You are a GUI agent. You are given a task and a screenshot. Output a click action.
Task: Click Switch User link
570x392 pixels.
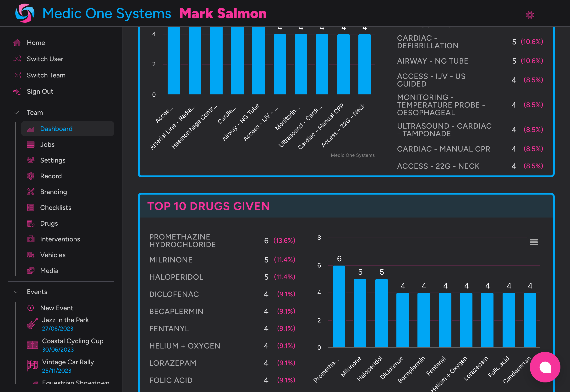(x=45, y=59)
